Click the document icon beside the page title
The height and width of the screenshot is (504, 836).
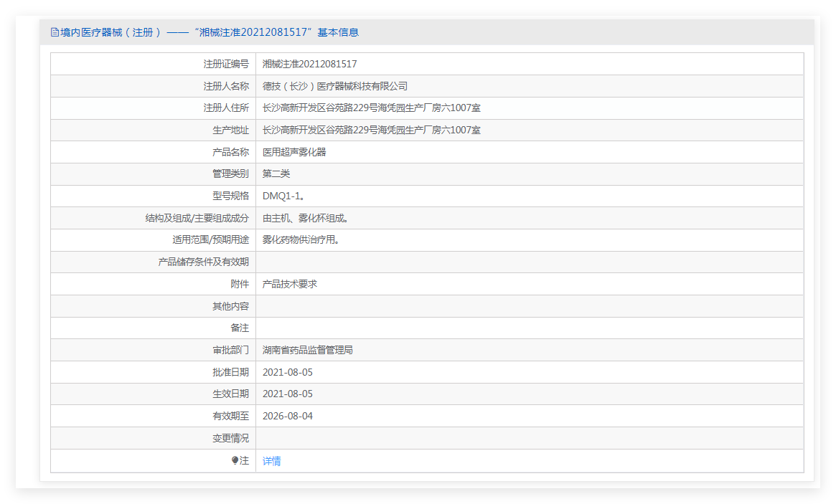point(55,32)
